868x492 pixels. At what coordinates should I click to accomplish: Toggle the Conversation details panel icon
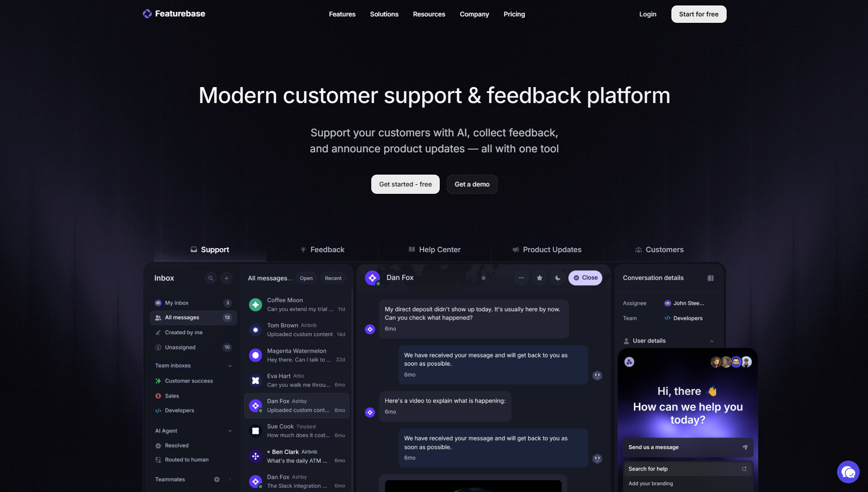[711, 278]
